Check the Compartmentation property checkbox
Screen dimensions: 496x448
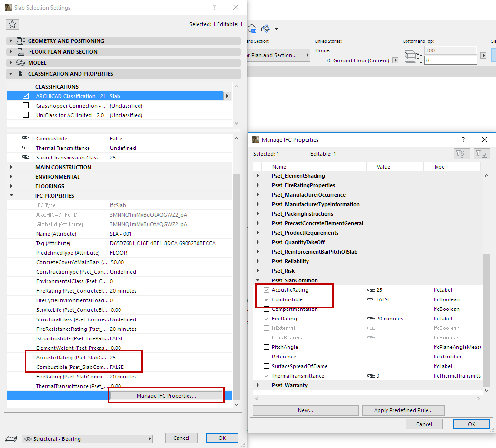267,309
